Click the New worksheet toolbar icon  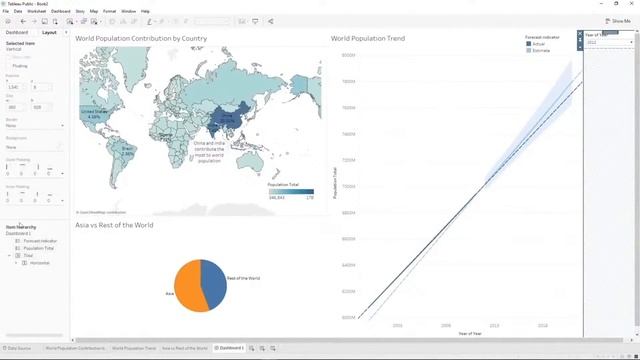pyautogui.click(x=70, y=21)
